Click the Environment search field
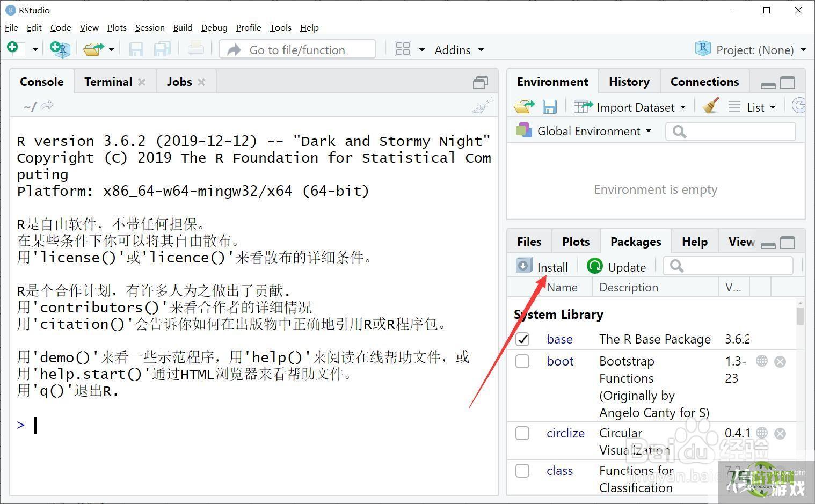The width and height of the screenshot is (815, 504). tap(731, 132)
